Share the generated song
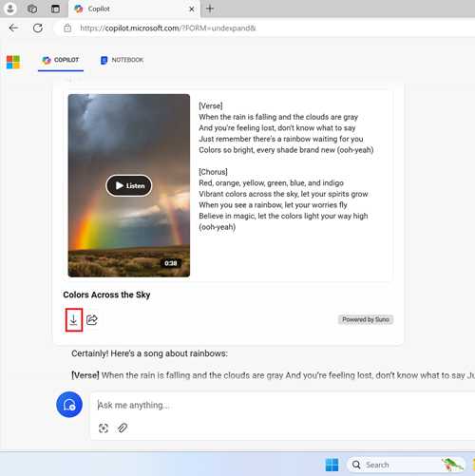Screen dimensions: 475x476 coord(92,320)
